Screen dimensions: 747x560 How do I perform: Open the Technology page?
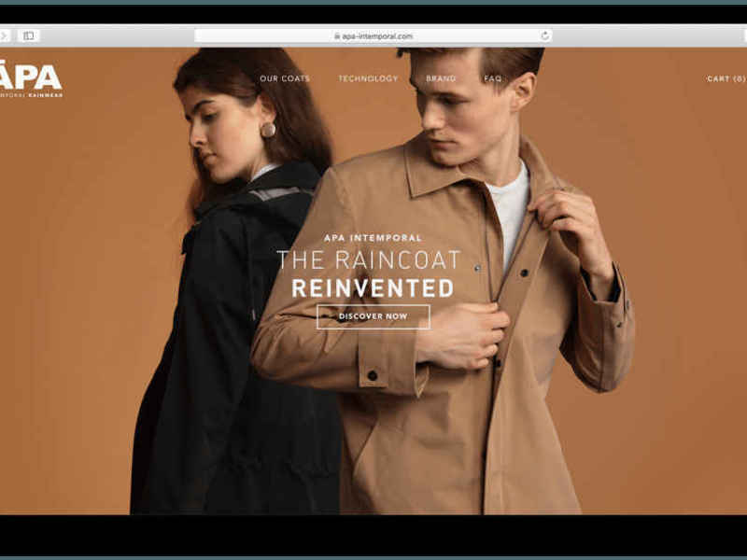pyautogui.click(x=368, y=78)
